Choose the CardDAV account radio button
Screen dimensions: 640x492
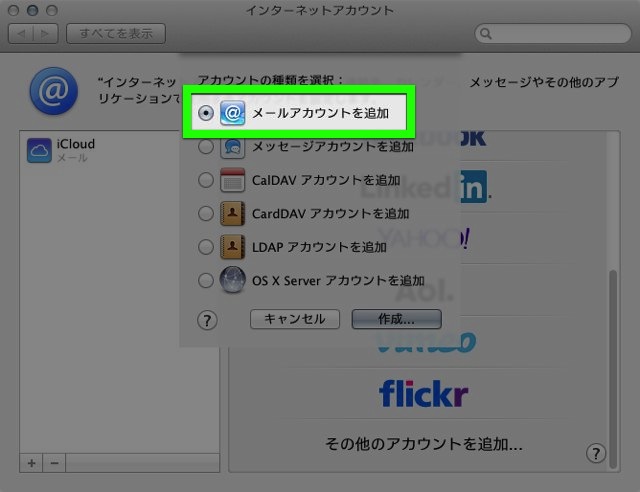pos(206,214)
